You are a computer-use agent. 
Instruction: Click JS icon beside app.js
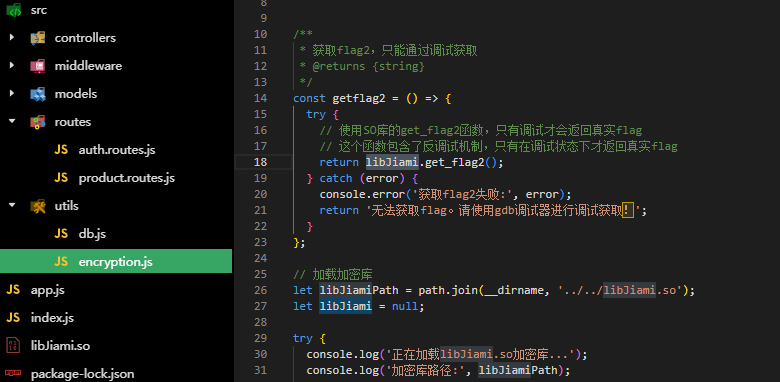coord(13,289)
